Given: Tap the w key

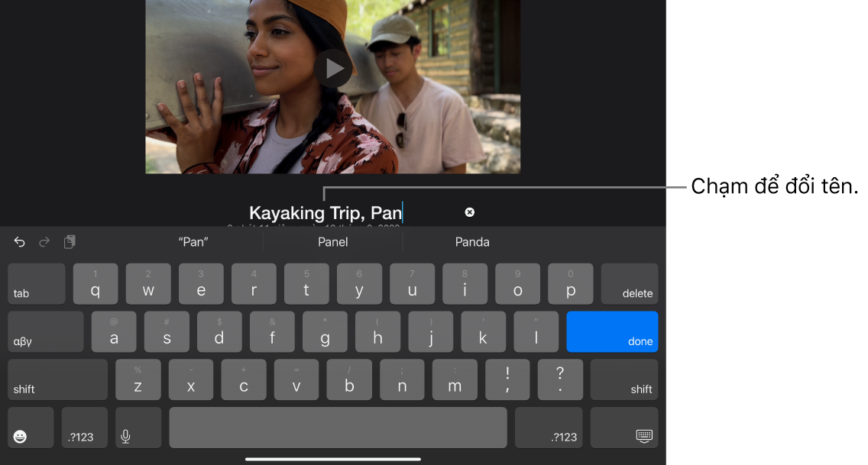Looking at the screenshot, I should 148,283.
